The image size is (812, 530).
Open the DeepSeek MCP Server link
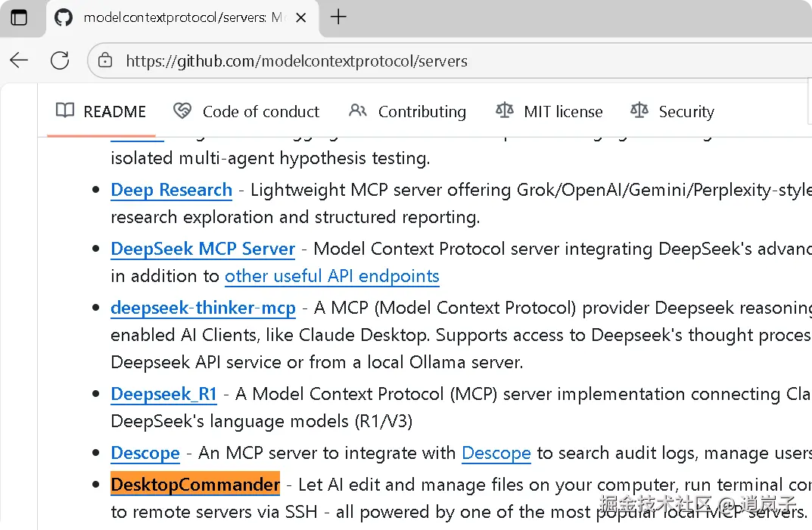pos(203,249)
